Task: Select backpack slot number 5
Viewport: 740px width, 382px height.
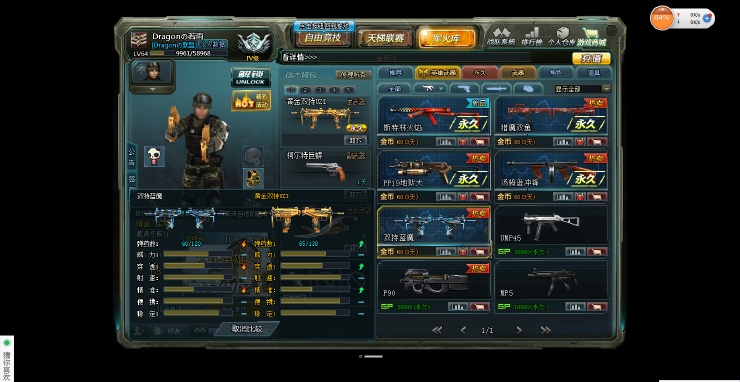Action: (x=349, y=90)
